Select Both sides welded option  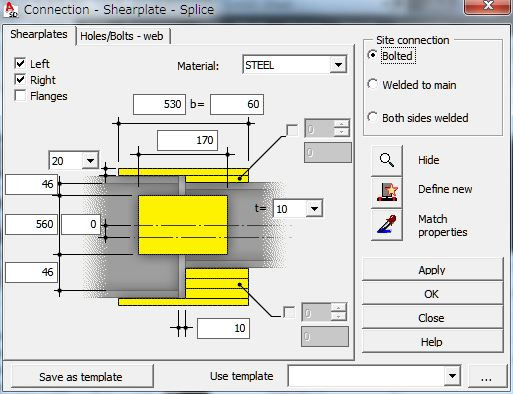[x=373, y=117]
